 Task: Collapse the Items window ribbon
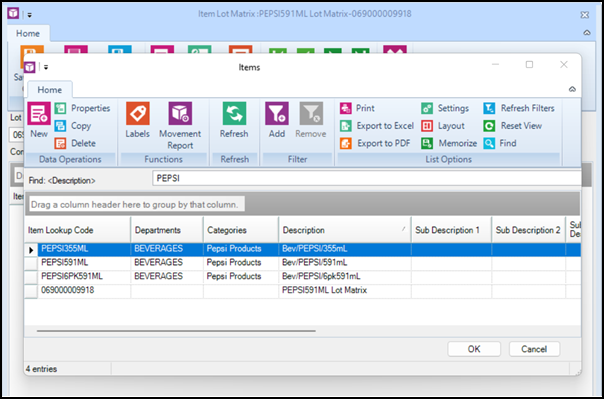pos(572,89)
